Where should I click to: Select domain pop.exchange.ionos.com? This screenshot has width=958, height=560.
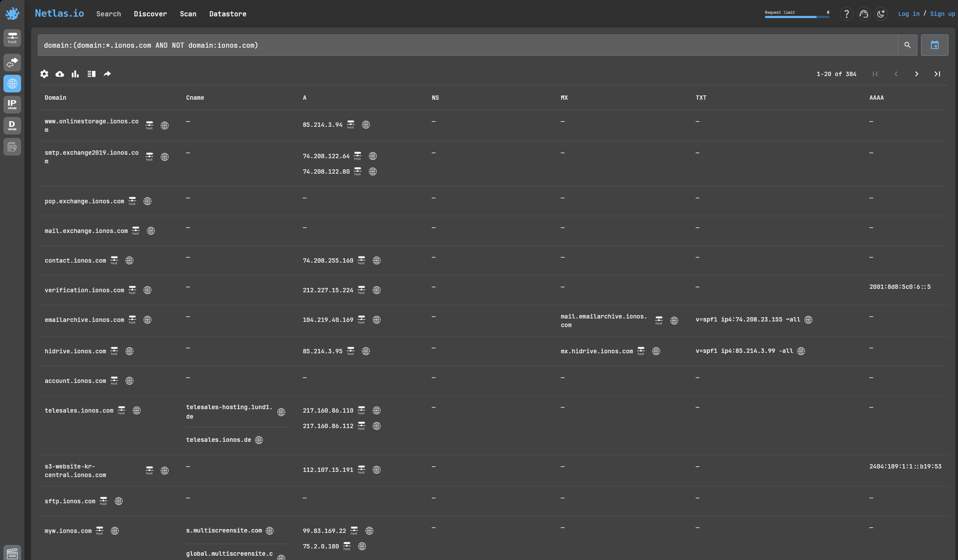tap(84, 201)
